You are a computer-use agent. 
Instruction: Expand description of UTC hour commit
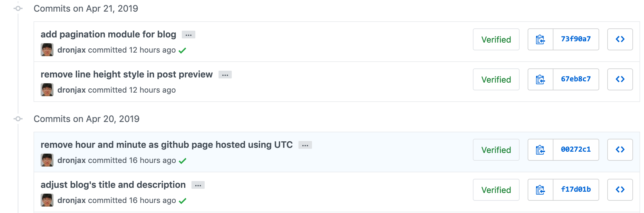click(305, 145)
